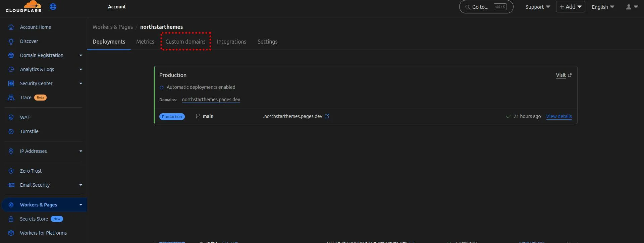Click the Visit link
Viewport: 644px width, 243px height.
click(x=561, y=75)
